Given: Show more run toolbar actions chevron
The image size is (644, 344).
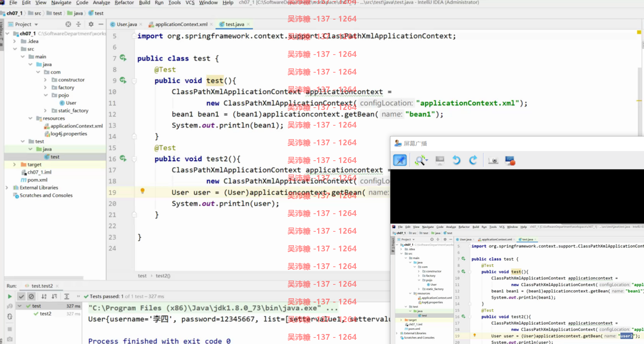Looking at the screenshot, I should click(x=78, y=296).
